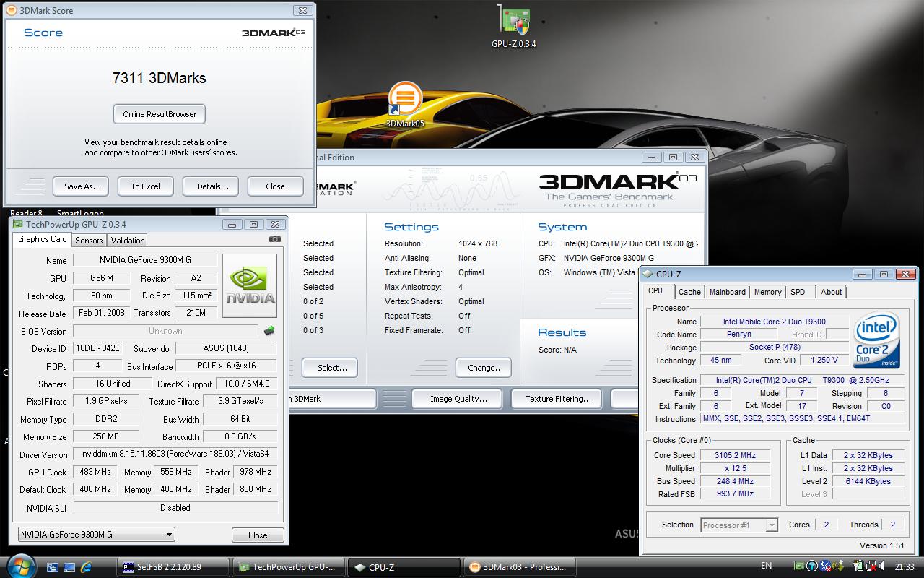The height and width of the screenshot is (578, 924).
Task: Click the CPU-Z title bar icon
Action: (647, 275)
